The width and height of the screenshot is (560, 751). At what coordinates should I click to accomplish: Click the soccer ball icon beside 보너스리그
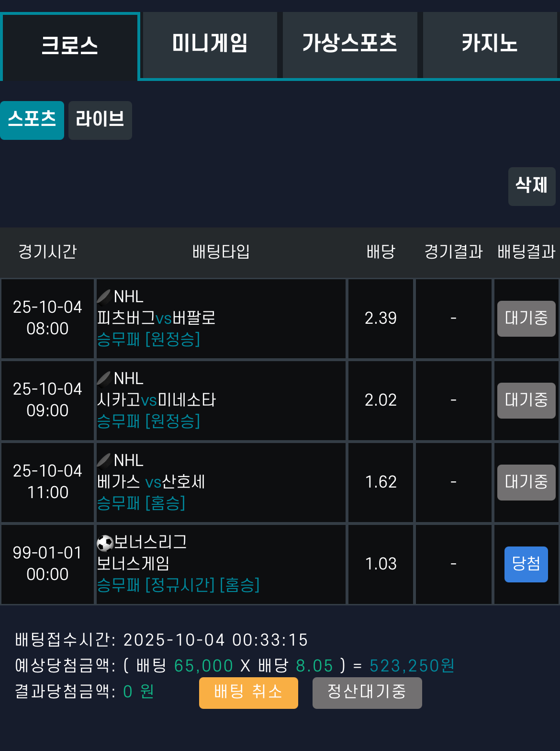106,541
